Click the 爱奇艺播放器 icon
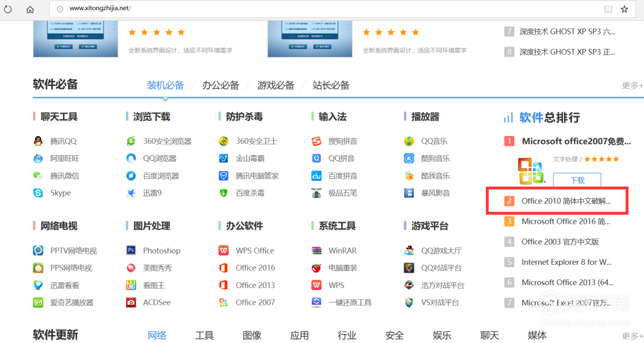The width and height of the screenshot is (644, 343). click(38, 303)
